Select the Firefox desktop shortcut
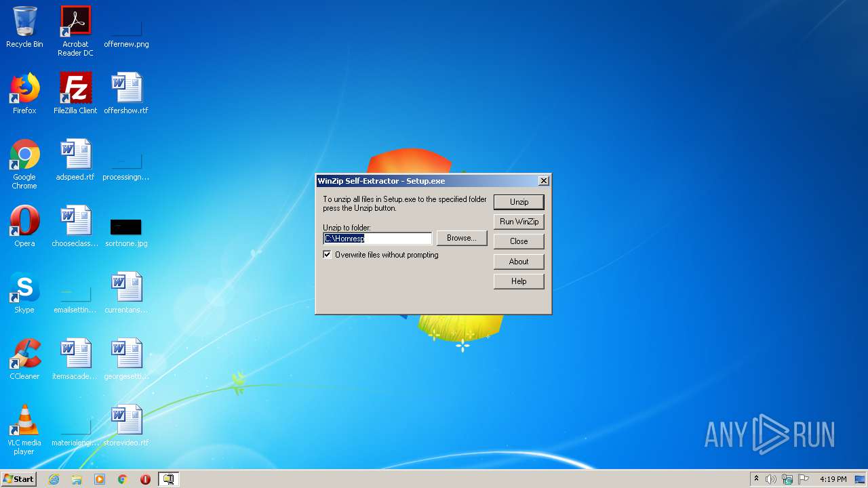 click(24, 94)
